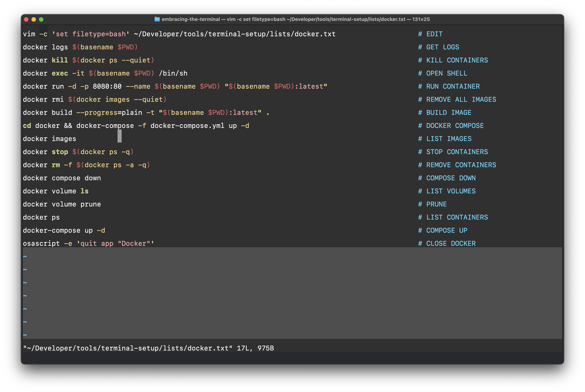585x392 pixels.
Task: Click the 'docker volume prune' line
Action: pos(62,204)
